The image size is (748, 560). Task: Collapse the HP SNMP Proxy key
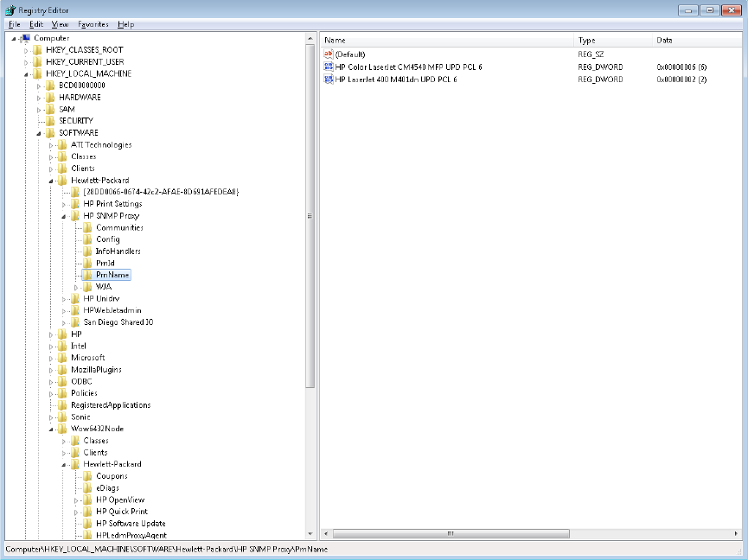click(x=64, y=216)
